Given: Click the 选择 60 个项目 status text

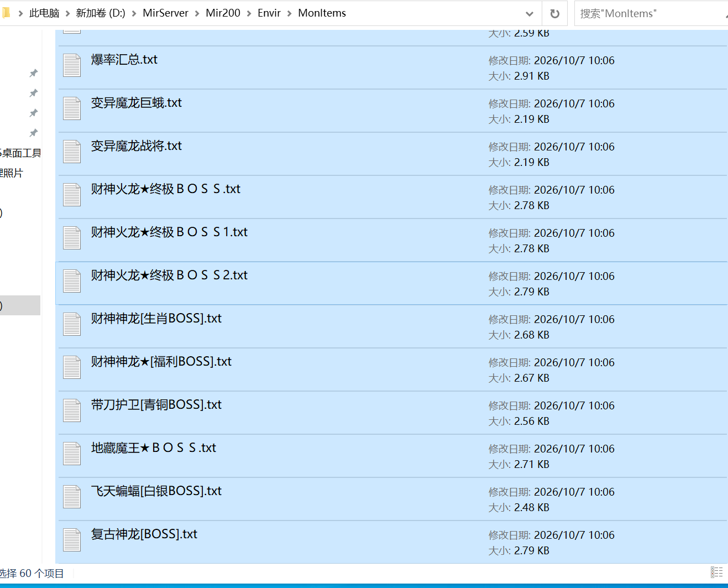Looking at the screenshot, I should tap(32, 574).
